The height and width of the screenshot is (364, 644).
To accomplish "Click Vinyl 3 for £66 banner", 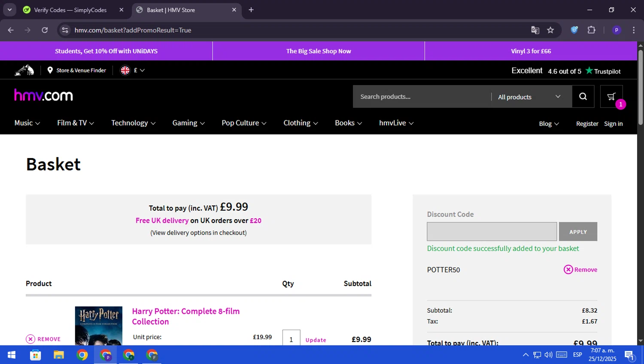I will (531, 51).
